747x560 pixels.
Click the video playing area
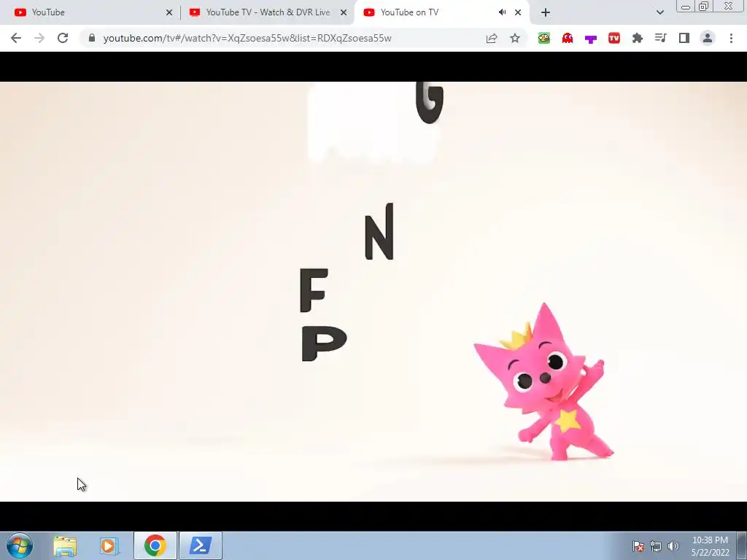click(373, 292)
